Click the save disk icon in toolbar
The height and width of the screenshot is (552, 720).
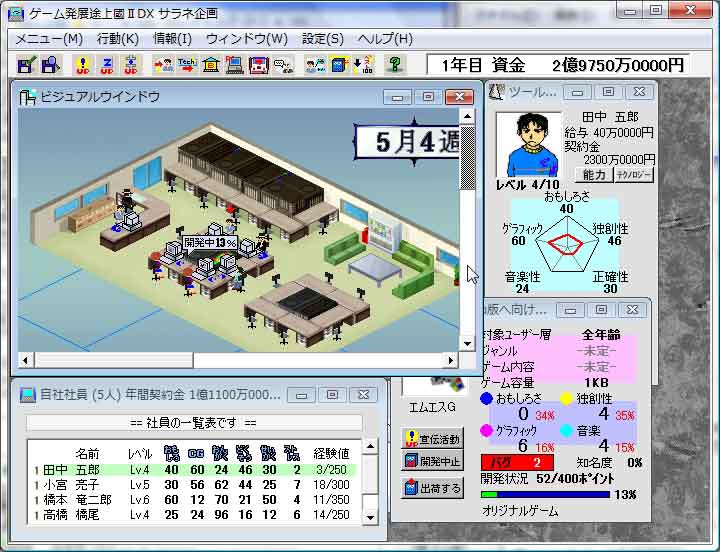click(27, 65)
